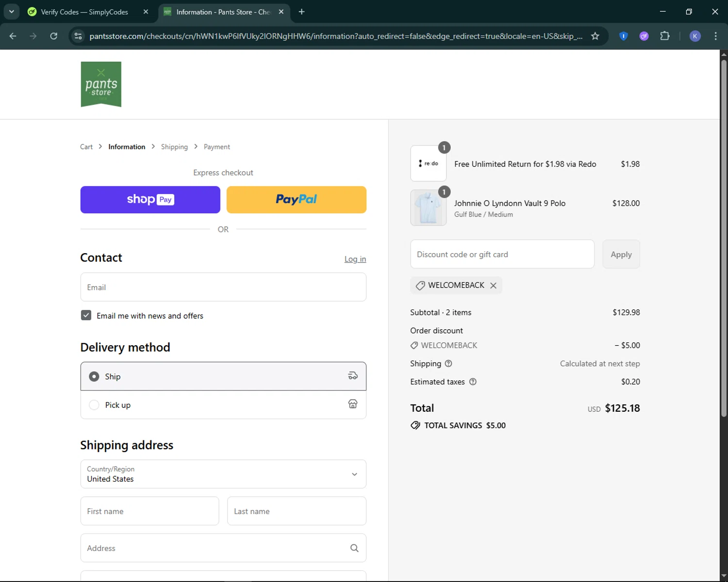This screenshot has width=728, height=582.
Task: Select the Information breadcrumb step
Action: (127, 146)
